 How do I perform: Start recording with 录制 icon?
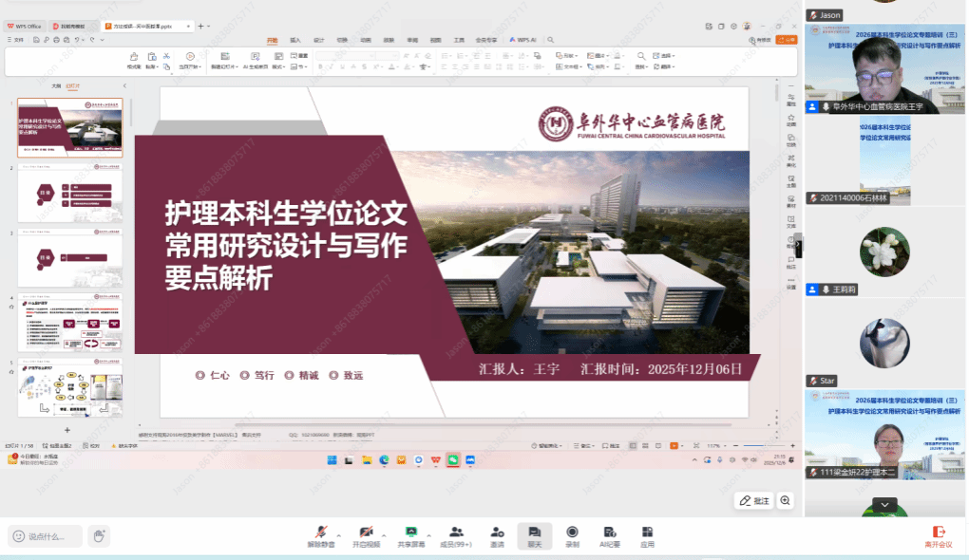[572, 535]
